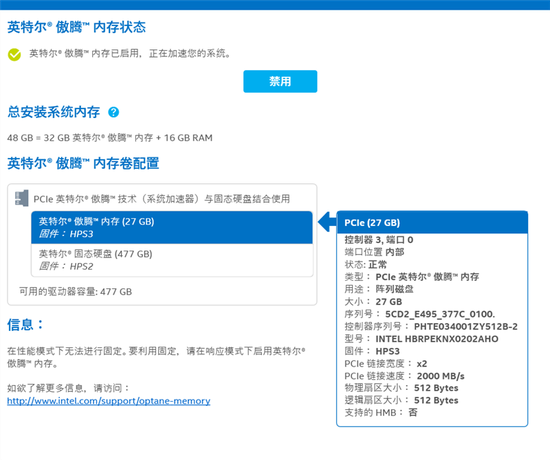Select the 英特尔 固态硬盘 (477 GB) row
Viewport: 550px width, 460px height.
pos(172,260)
